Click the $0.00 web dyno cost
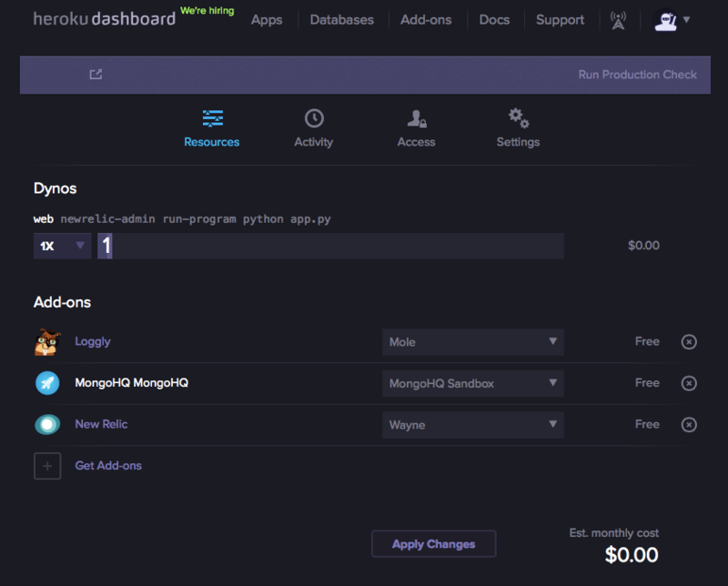The height and width of the screenshot is (586, 728). tap(643, 245)
